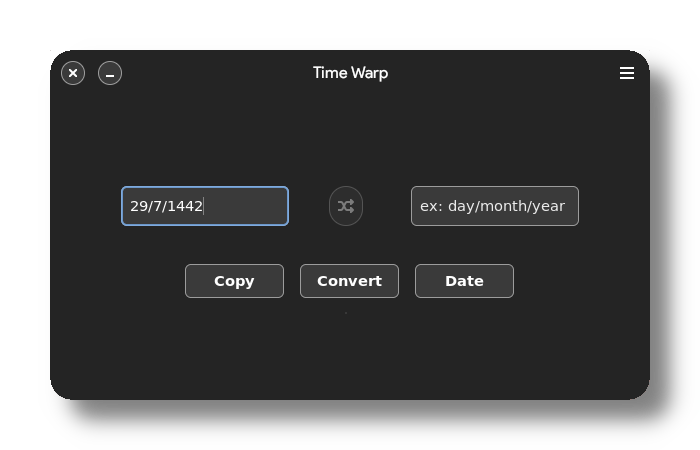Hit the round X icon in titlebar
Image resolution: width=700 pixels, height=450 pixels.
pos(73,73)
